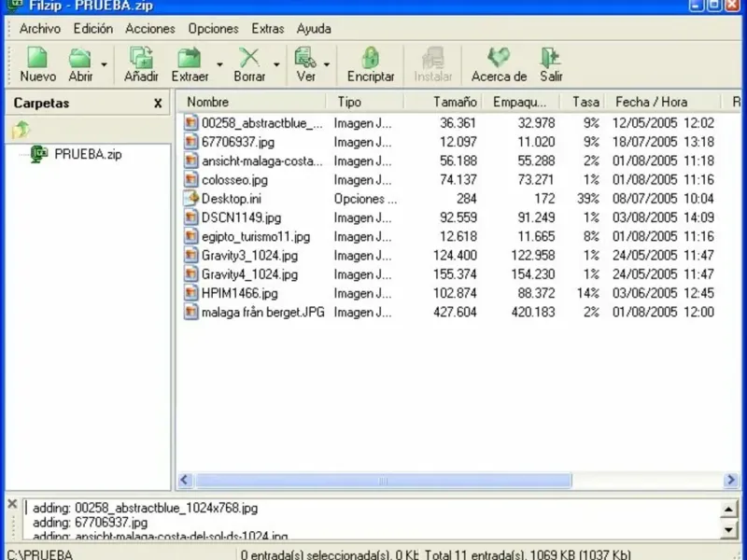Click the DSCN1149.jpg file icon
The height and width of the screenshot is (560, 747).
191,217
